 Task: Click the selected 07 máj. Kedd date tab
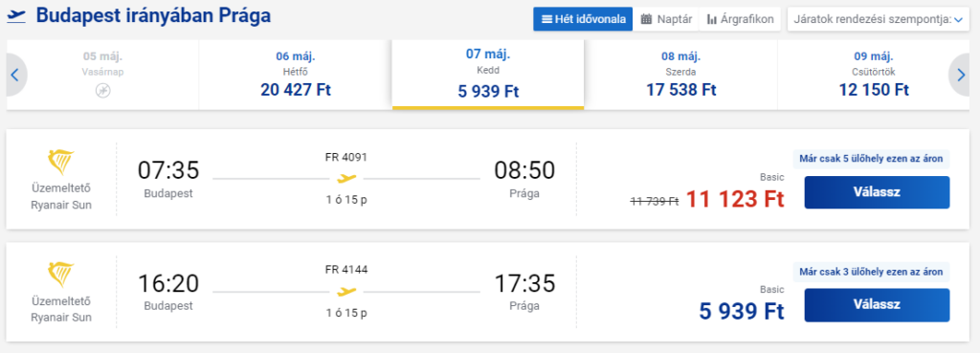488,75
